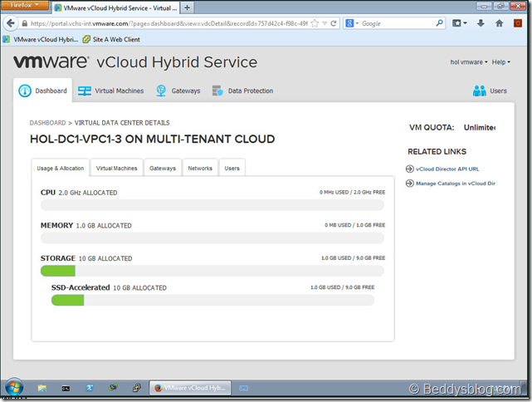532x402 pixels.
Task: Click the VM QUOTA Unlimited value
Action: 480,128
